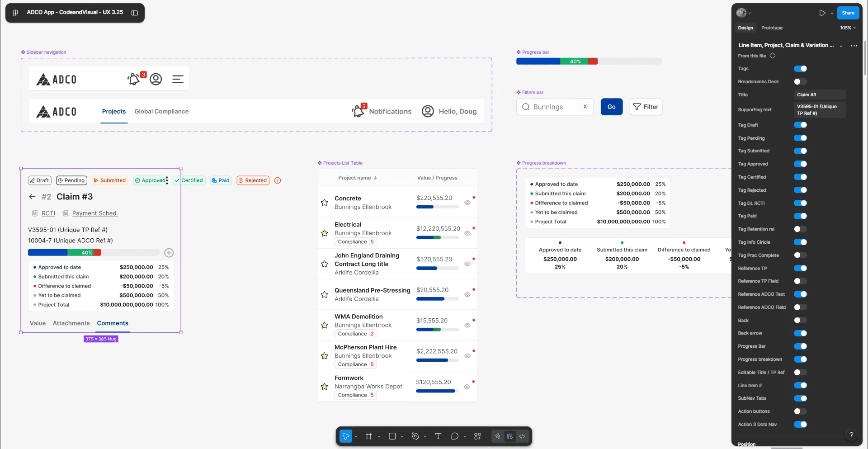Click the standalone Progress bar component at 40%
Screen dimensions: 868x449
click(589, 61)
